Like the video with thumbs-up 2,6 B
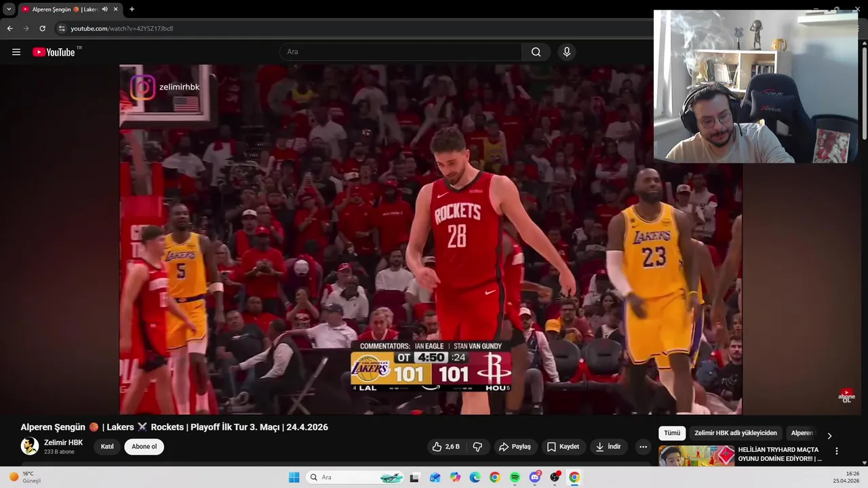The width and height of the screenshot is (868, 488). coord(446,447)
